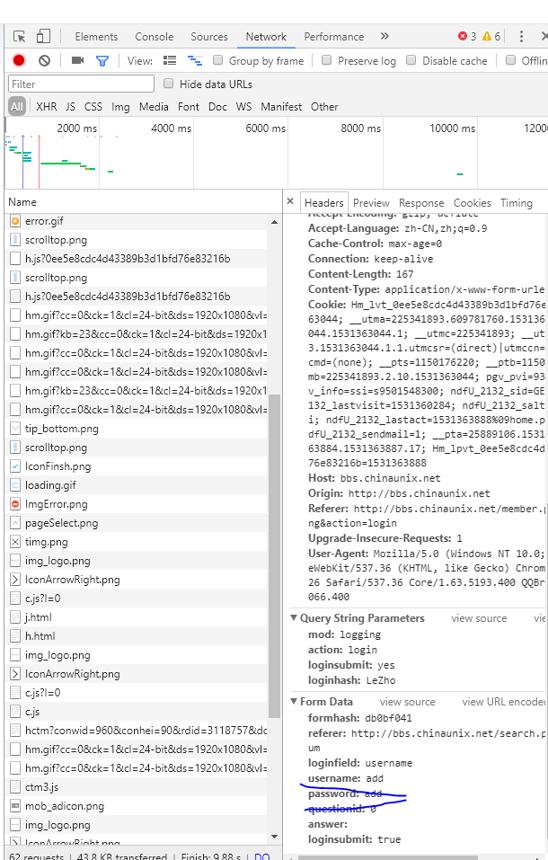Toggle the device toolbar icon
Image resolution: width=548 pixels, height=860 pixels.
(x=43, y=37)
